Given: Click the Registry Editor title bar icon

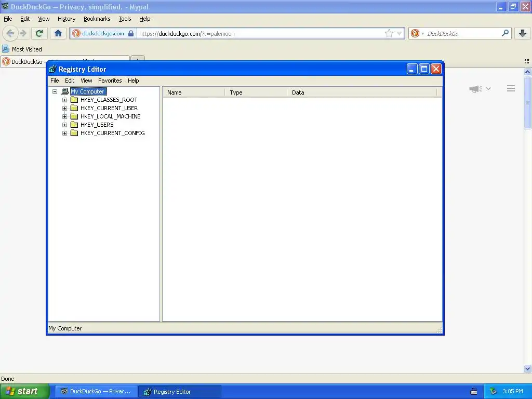Looking at the screenshot, I should (52, 69).
